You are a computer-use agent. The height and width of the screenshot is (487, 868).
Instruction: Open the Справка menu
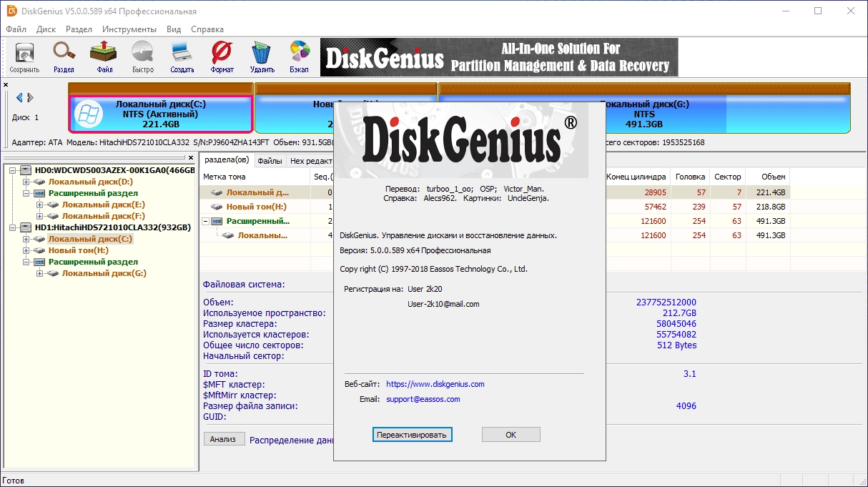[207, 29]
